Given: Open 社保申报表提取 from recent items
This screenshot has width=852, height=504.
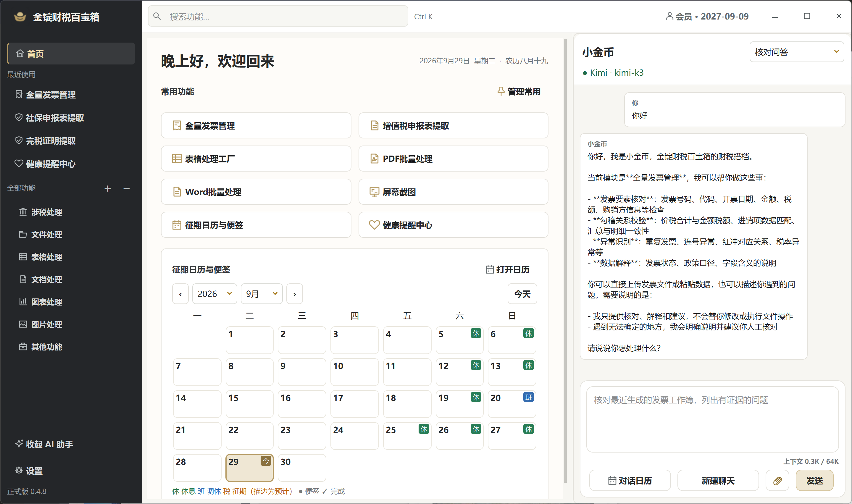Looking at the screenshot, I should [71, 118].
